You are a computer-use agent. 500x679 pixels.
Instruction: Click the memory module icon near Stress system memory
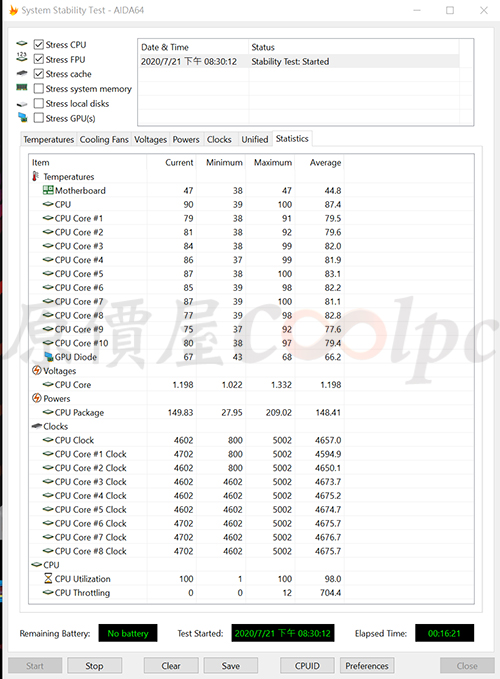[22, 87]
